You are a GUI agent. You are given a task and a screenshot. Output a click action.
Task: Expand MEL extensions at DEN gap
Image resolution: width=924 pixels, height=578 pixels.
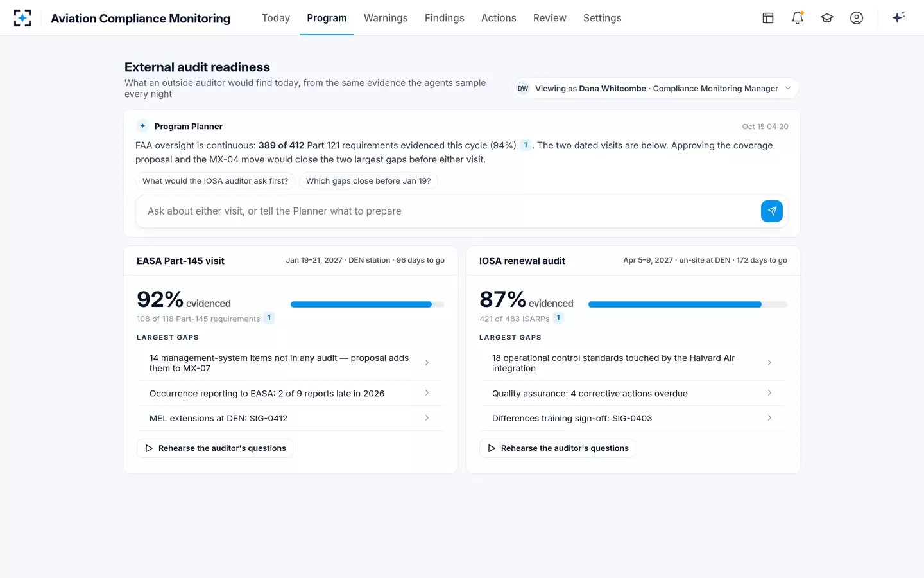click(x=291, y=418)
